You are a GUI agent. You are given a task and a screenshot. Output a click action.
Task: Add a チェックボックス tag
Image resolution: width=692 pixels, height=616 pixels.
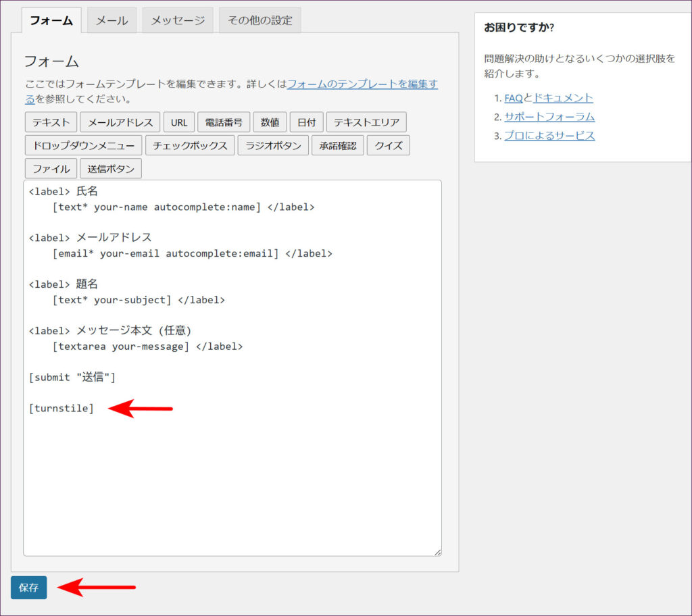[x=190, y=145]
